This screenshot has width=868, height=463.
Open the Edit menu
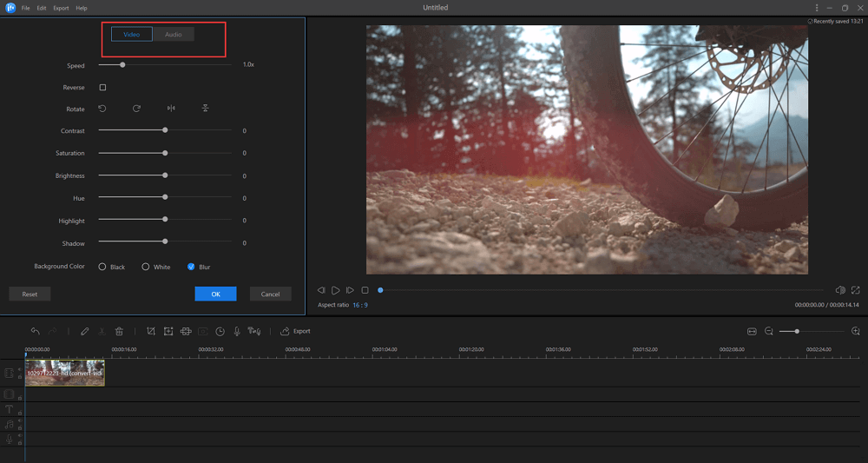[42, 9]
